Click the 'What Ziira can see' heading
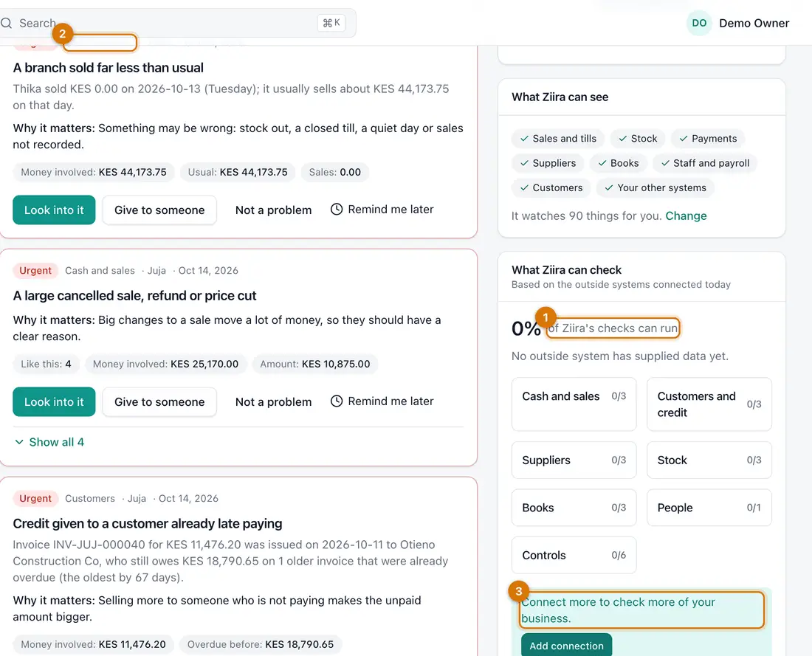This screenshot has height=656, width=812. click(560, 97)
